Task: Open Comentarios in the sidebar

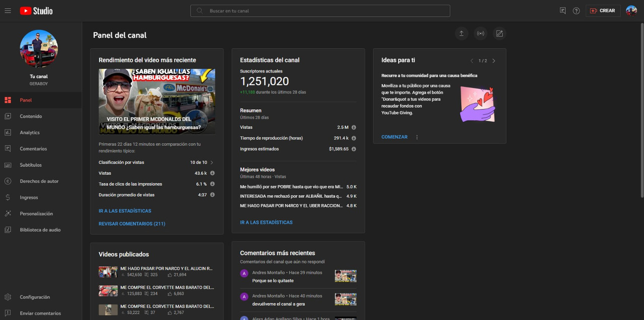Action: click(41, 148)
